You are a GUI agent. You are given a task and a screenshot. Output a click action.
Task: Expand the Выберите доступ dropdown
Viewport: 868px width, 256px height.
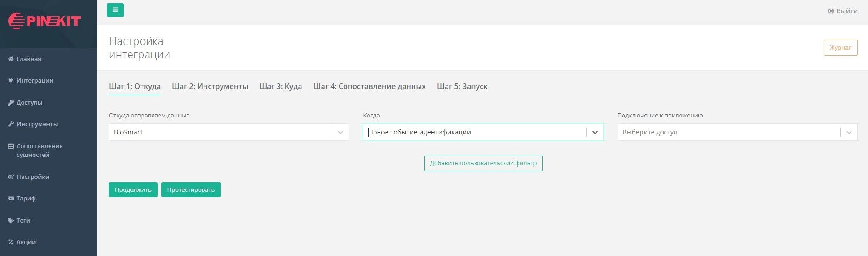coord(849,132)
